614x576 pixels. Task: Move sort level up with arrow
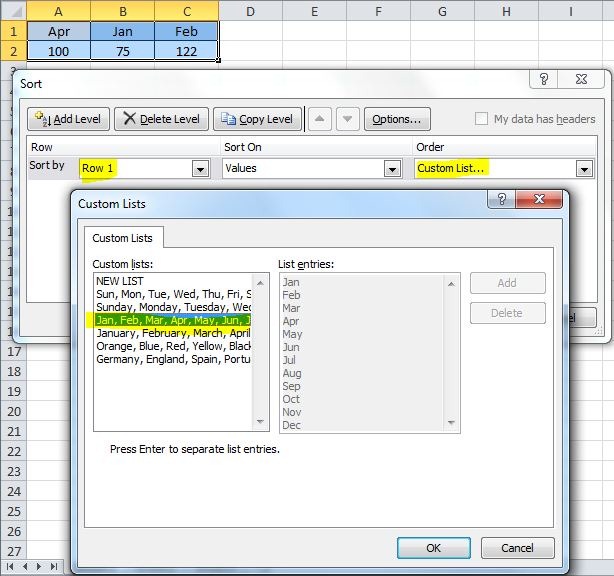tap(320, 119)
